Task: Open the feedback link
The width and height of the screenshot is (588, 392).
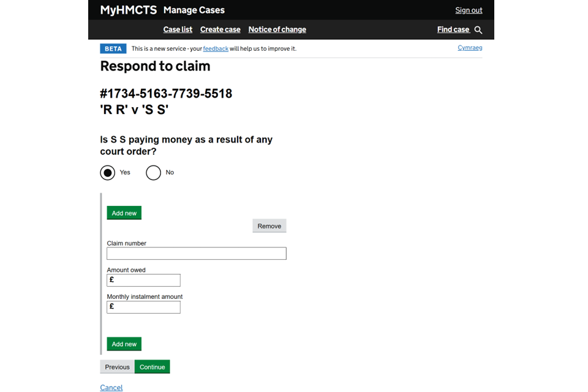Action: click(216, 48)
